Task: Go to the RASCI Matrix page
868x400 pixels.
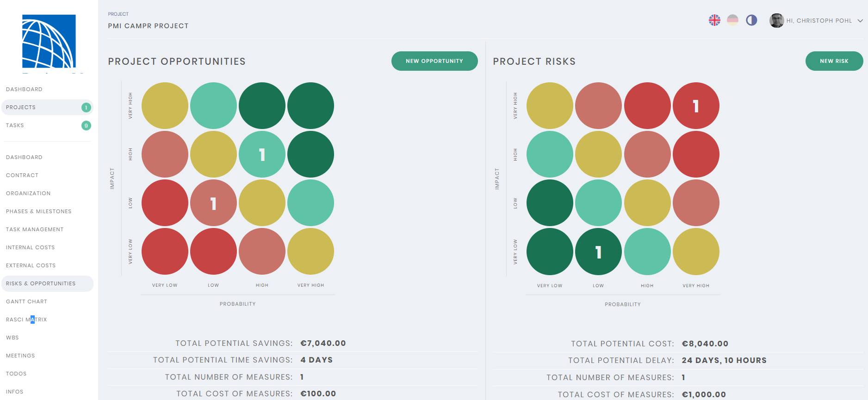Action: coord(26,320)
